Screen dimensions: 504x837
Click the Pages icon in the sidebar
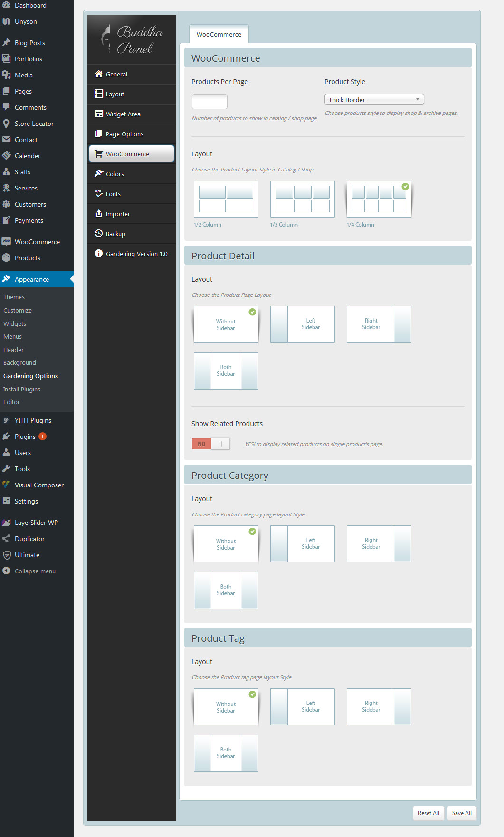(6, 91)
